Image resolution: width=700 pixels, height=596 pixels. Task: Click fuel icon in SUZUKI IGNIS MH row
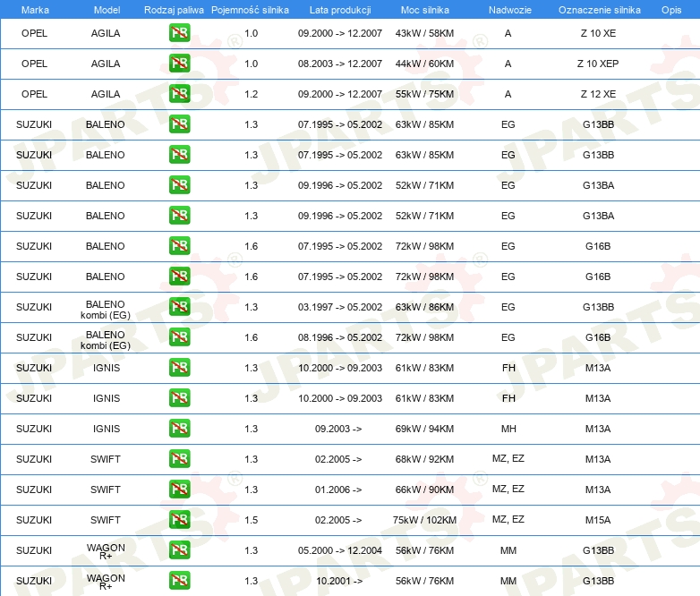click(x=179, y=429)
